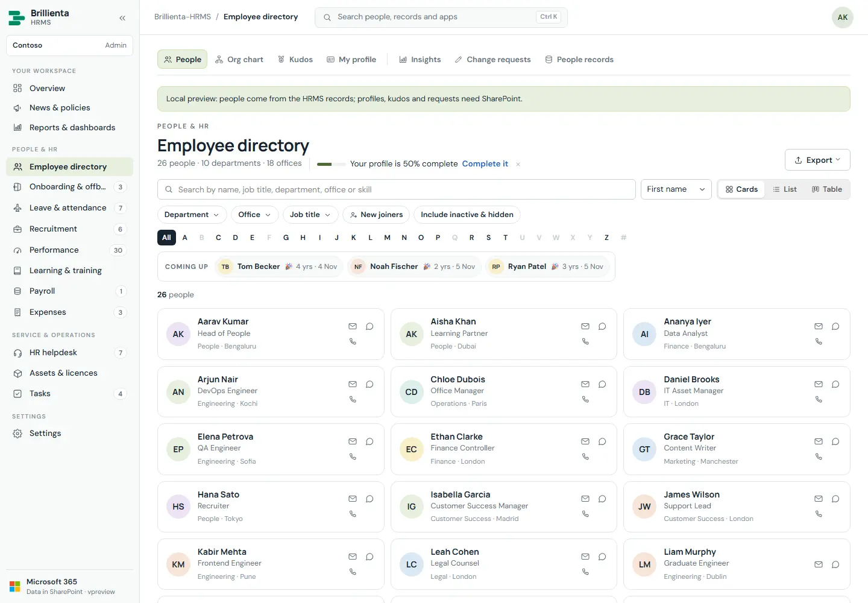Navigate to Brillienta-HRMS breadcrumb
Image resolution: width=868 pixels, height=603 pixels.
(183, 17)
